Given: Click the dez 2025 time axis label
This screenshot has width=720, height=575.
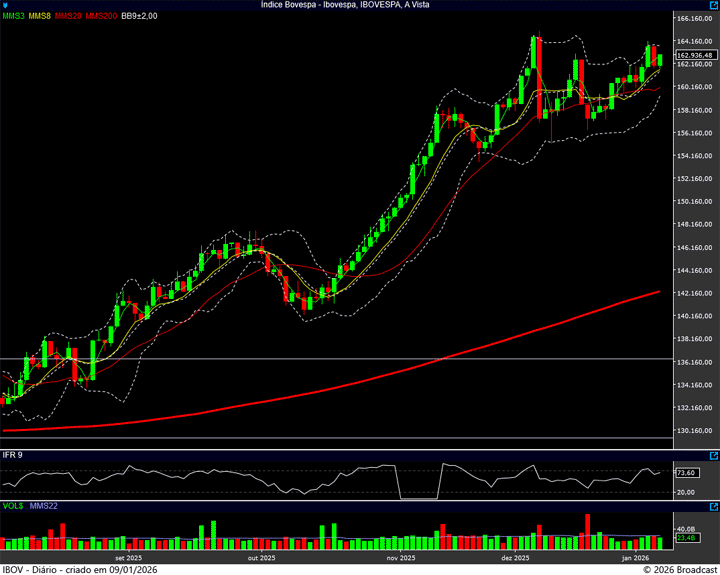Looking at the screenshot, I should [x=514, y=558].
